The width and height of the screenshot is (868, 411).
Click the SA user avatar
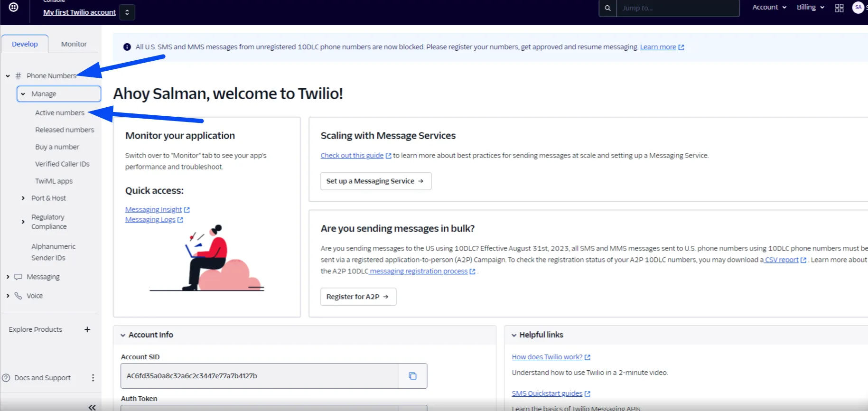coord(858,7)
